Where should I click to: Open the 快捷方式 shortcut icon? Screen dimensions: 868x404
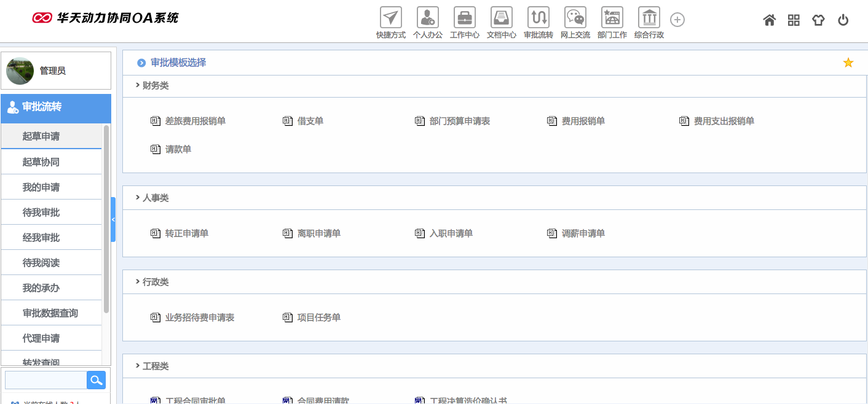pyautogui.click(x=390, y=18)
